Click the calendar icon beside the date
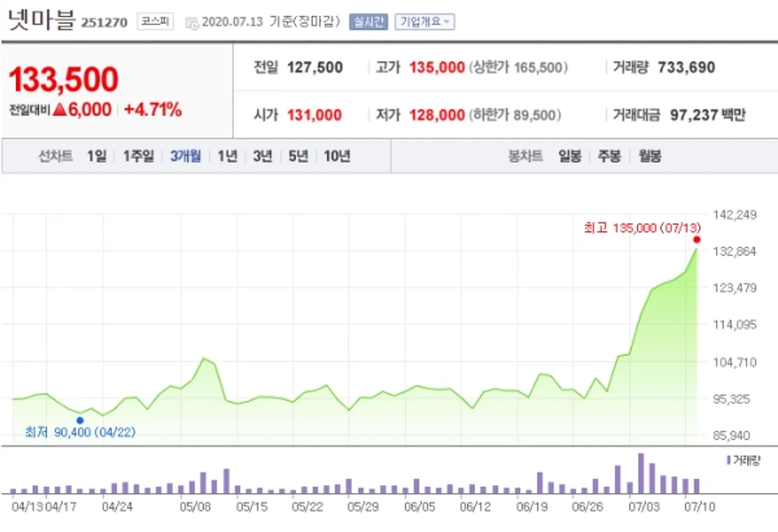778x532 pixels. point(192,22)
